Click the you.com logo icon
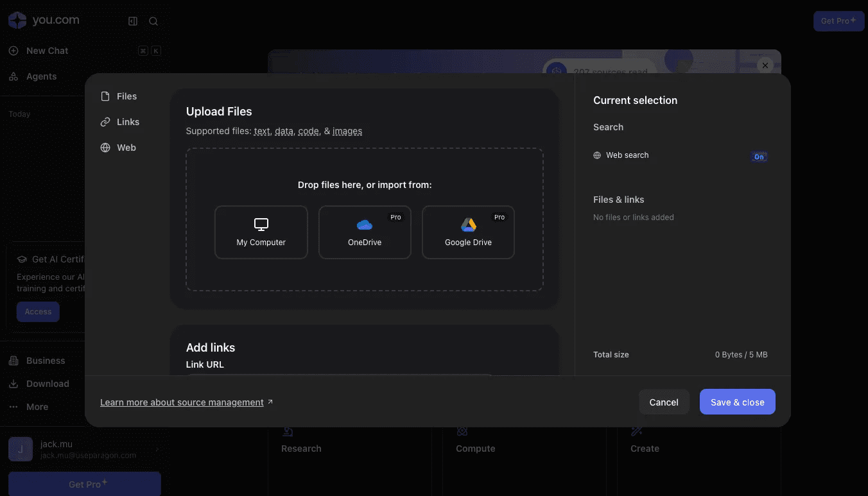Screen dimensions: 868x496 [x=17, y=21]
